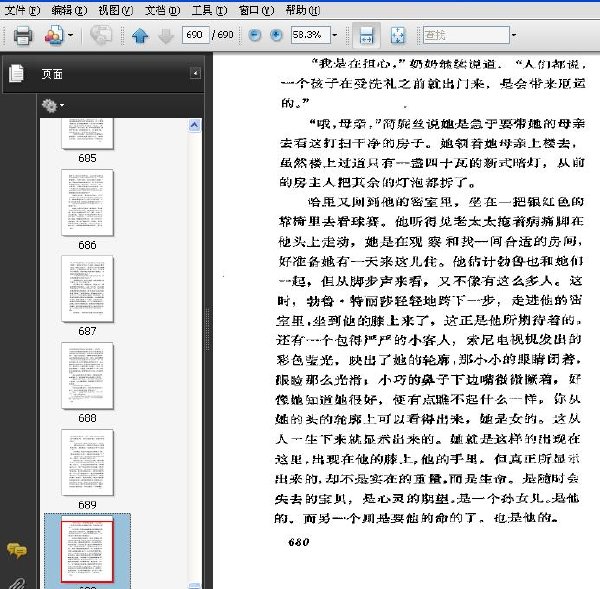This screenshot has width=600, height=589.
Task: Open the attachments paperclip icon
Action: 15,583
